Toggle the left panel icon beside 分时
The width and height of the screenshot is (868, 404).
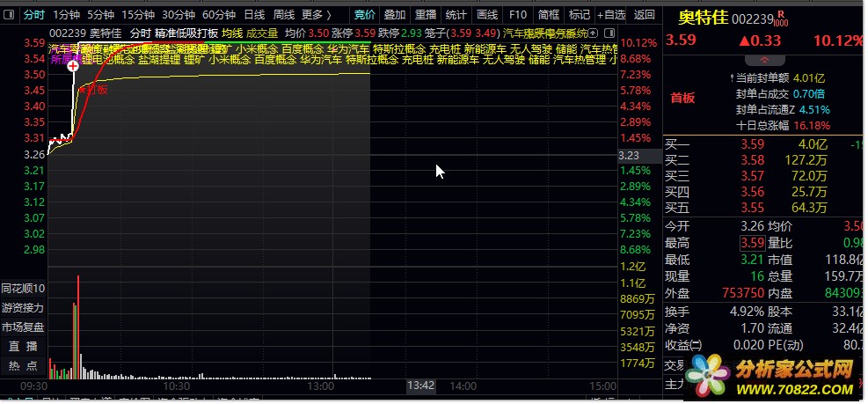[8, 14]
